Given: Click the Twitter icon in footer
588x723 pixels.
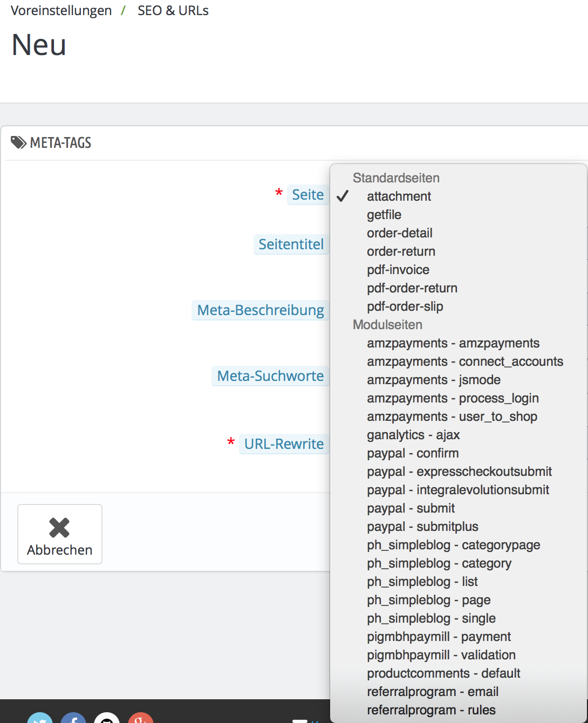Looking at the screenshot, I should [x=40, y=719].
